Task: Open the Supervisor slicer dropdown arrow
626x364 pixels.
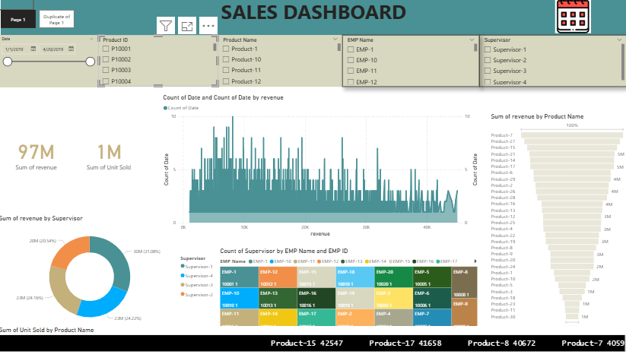Action: pos(618,40)
